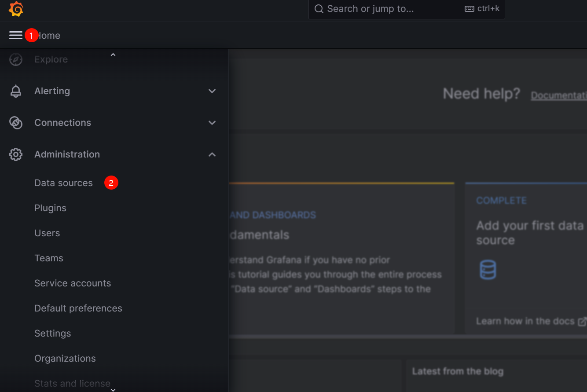This screenshot has width=587, height=392.
Task: Collapse the Administration section chevron
Action: [212, 154]
